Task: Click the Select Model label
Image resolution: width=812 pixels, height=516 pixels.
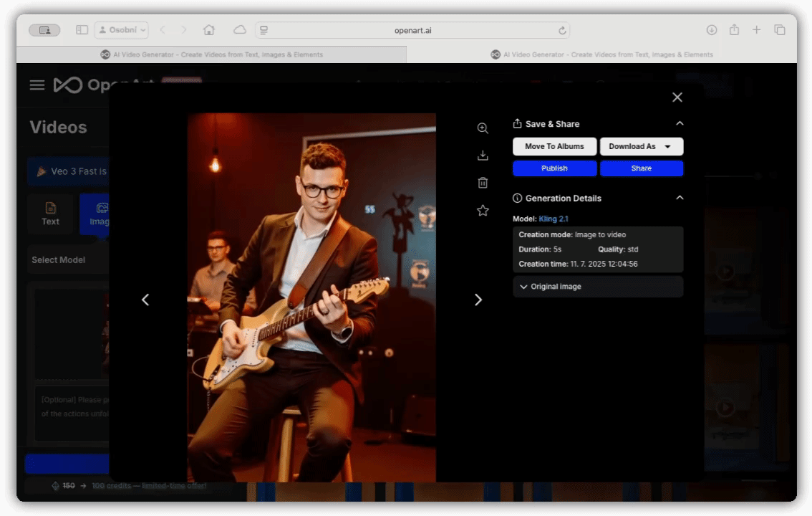Action: (59, 260)
